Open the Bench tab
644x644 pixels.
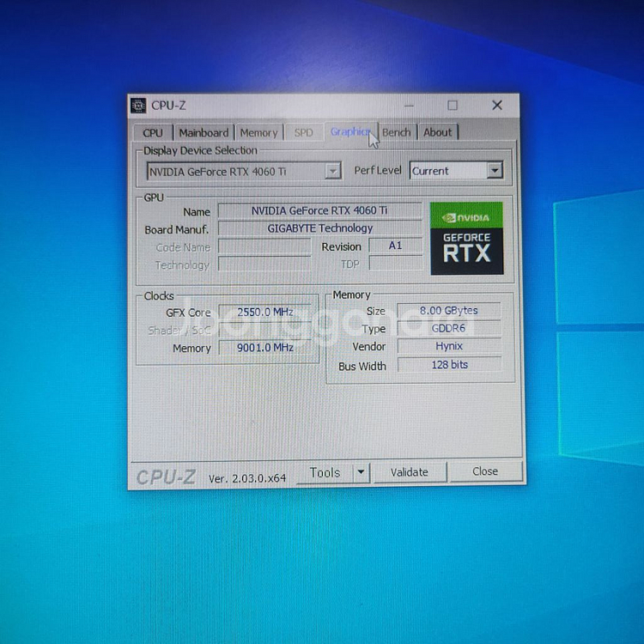click(397, 132)
